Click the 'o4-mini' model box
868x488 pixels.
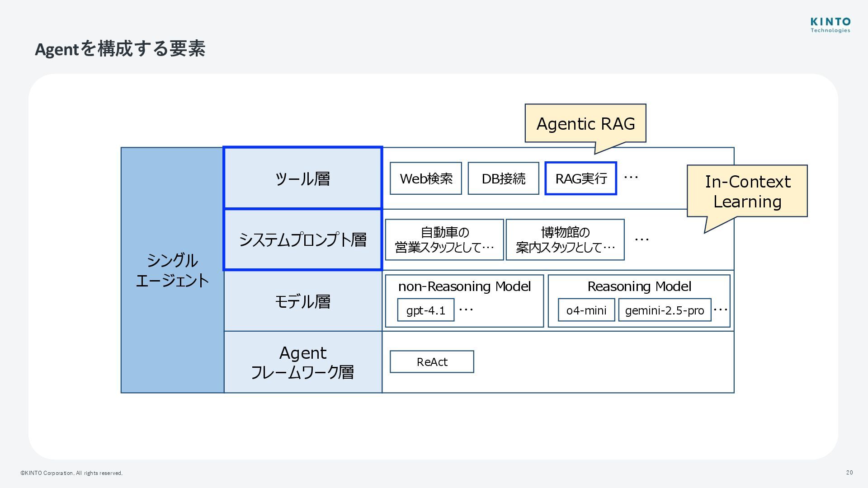[x=586, y=310]
